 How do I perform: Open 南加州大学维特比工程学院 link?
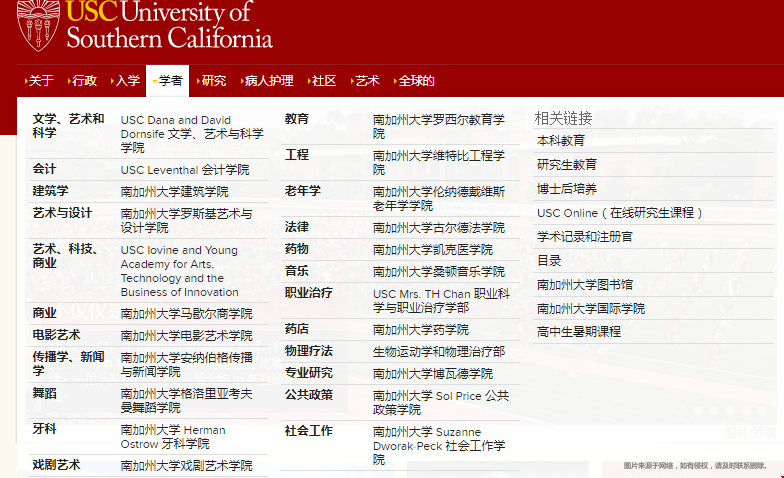point(439,162)
